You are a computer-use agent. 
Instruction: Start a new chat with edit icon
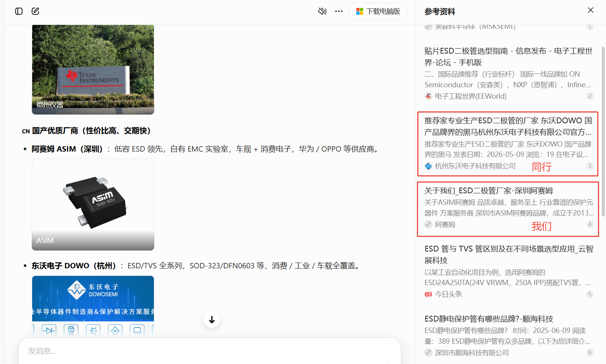pyautogui.click(x=35, y=11)
